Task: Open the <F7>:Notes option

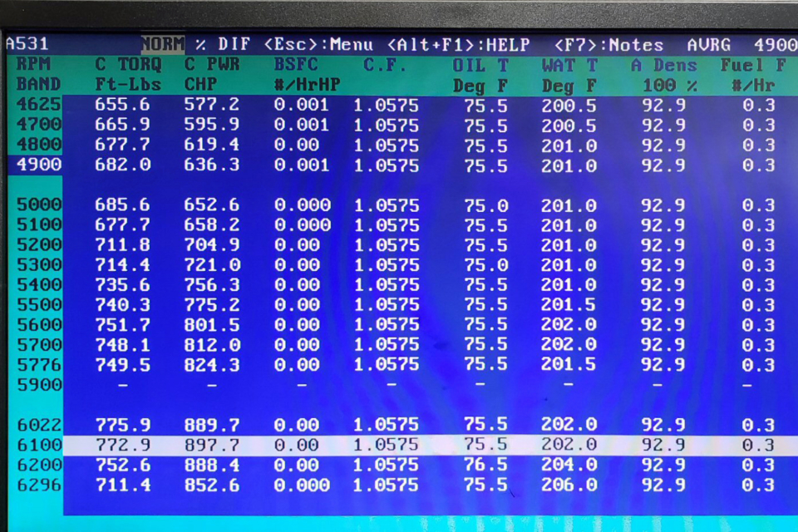Action: (x=608, y=46)
